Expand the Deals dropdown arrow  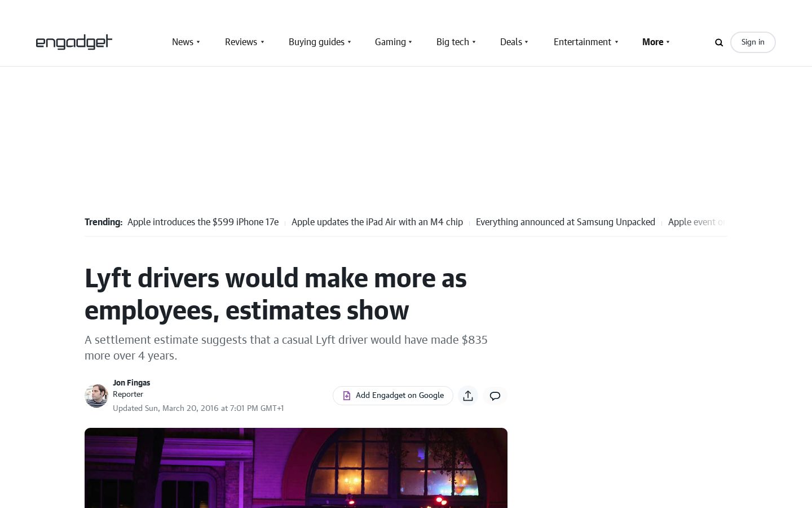[x=527, y=42]
